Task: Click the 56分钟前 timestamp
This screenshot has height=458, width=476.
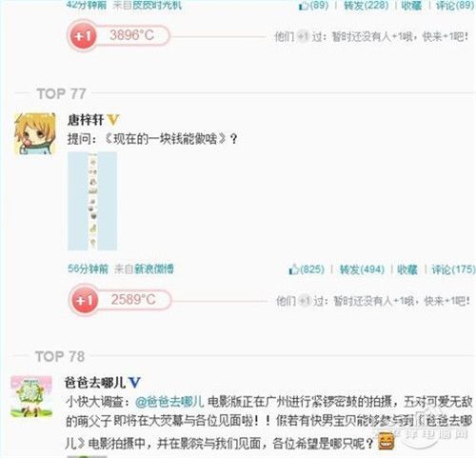Action: (88, 269)
